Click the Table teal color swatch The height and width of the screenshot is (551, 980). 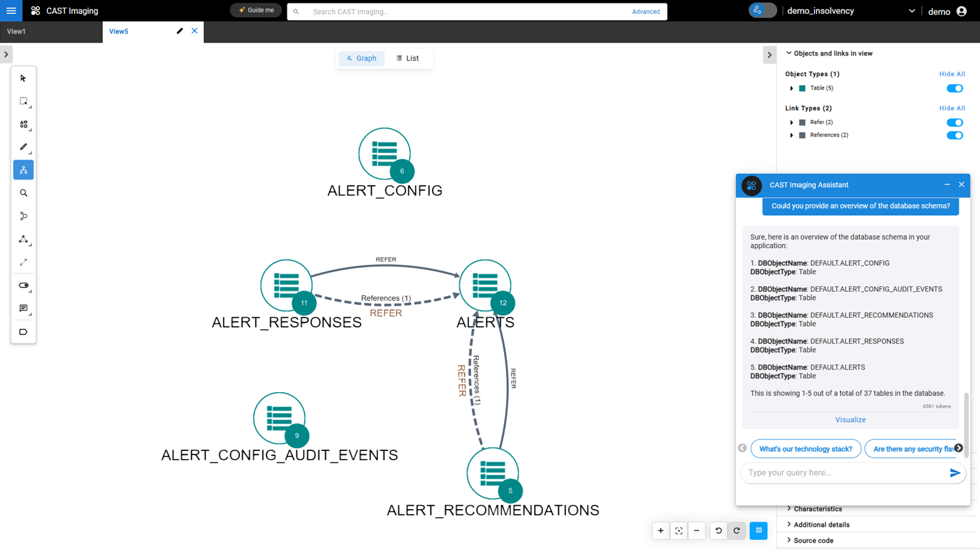[x=802, y=88]
